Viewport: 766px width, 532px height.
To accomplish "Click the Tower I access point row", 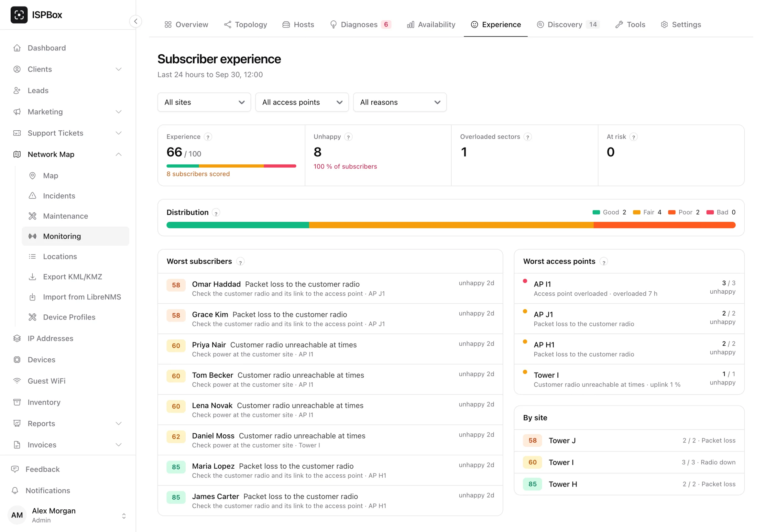I will coord(629,380).
